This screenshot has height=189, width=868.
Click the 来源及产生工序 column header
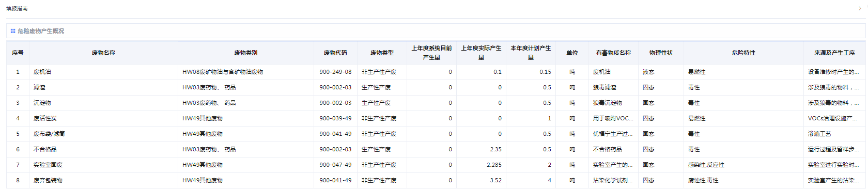tap(834, 53)
